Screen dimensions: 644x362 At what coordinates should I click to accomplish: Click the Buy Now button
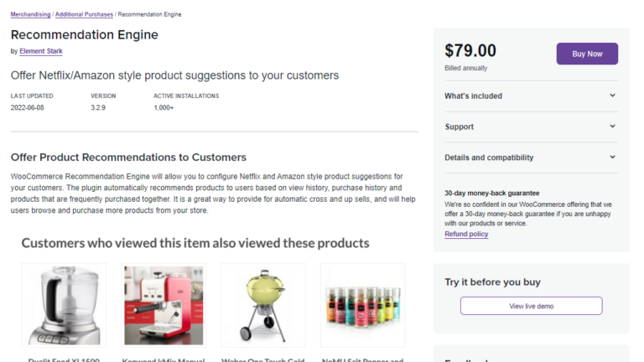[x=587, y=54]
